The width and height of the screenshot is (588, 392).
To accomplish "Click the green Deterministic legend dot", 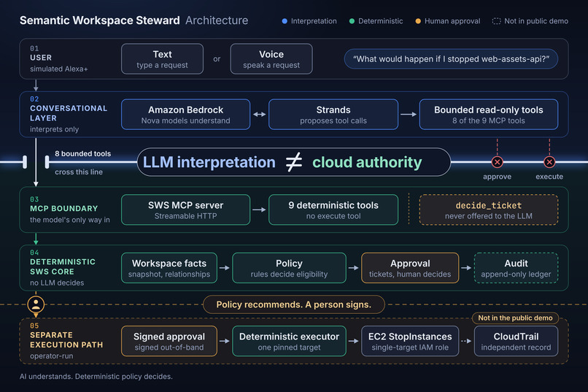I will click(352, 21).
